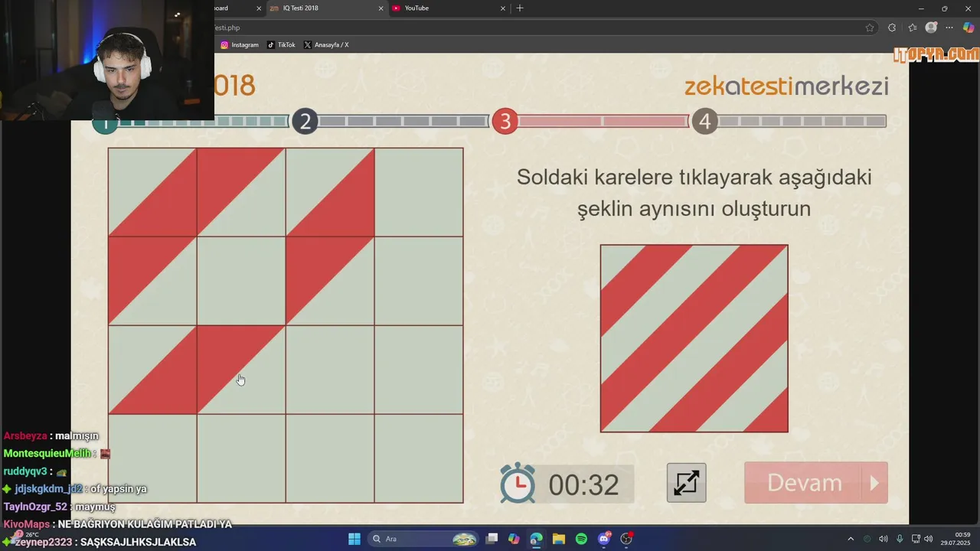The width and height of the screenshot is (980, 551).
Task: Select step 2 circle in progress bar
Action: [305, 121]
